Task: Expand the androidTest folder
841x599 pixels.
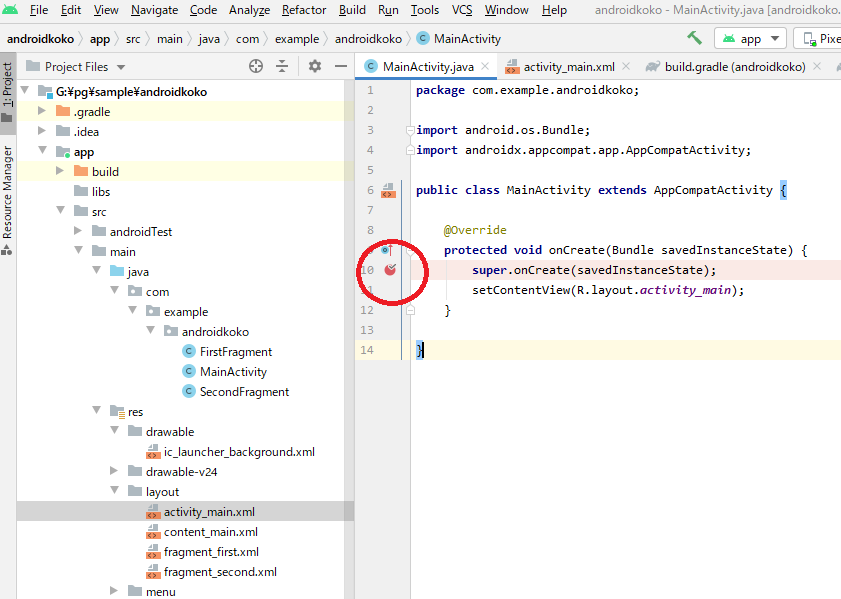Action: pyautogui.click(x=78, y=231)
